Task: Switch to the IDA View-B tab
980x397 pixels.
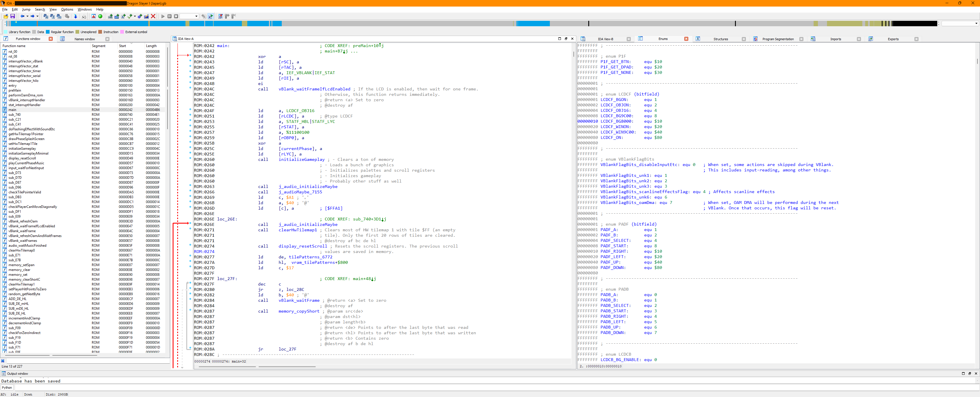Action: point(605,39)
